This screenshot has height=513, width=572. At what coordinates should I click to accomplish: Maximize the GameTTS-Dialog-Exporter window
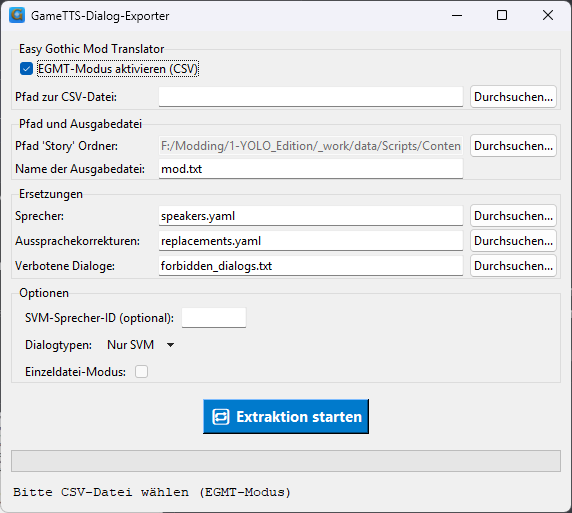pyautogui.click(x=502, y=15)
